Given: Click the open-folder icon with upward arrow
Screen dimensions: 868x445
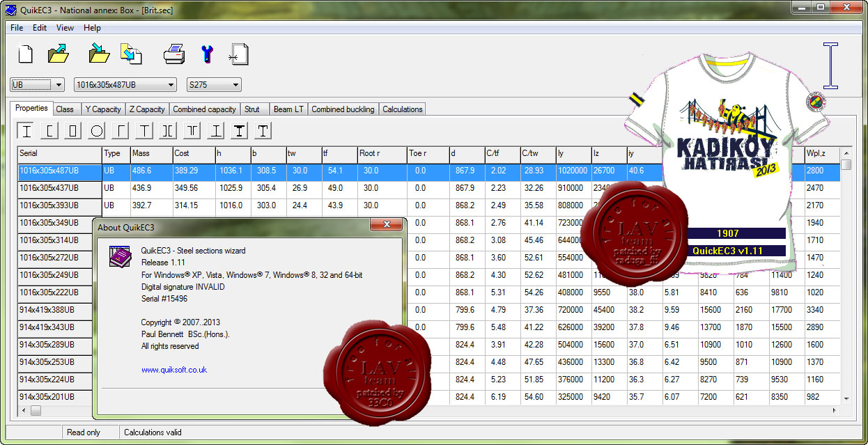Looking at the screenshot, I should click(x=58, y=54).
